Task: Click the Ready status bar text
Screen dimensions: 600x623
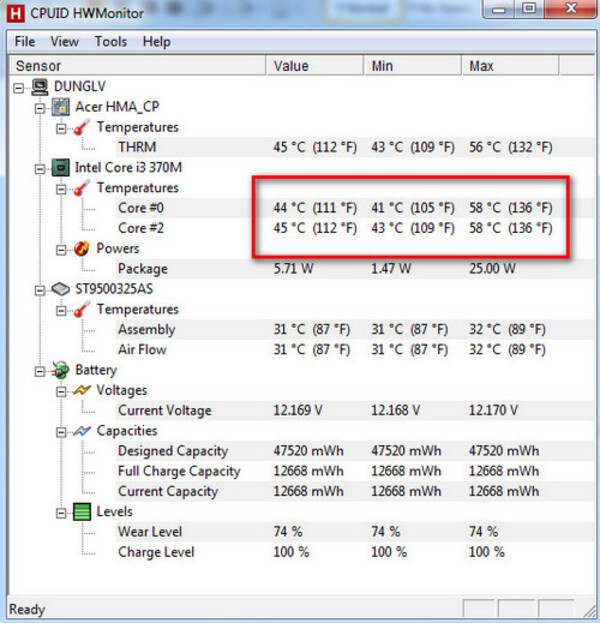Action: [x=27, y=609]
